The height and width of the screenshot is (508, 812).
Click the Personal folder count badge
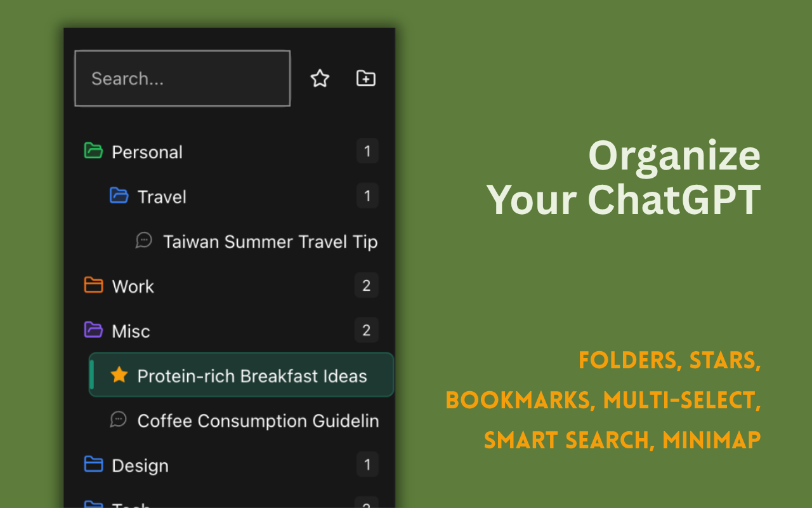coord(367,151)
